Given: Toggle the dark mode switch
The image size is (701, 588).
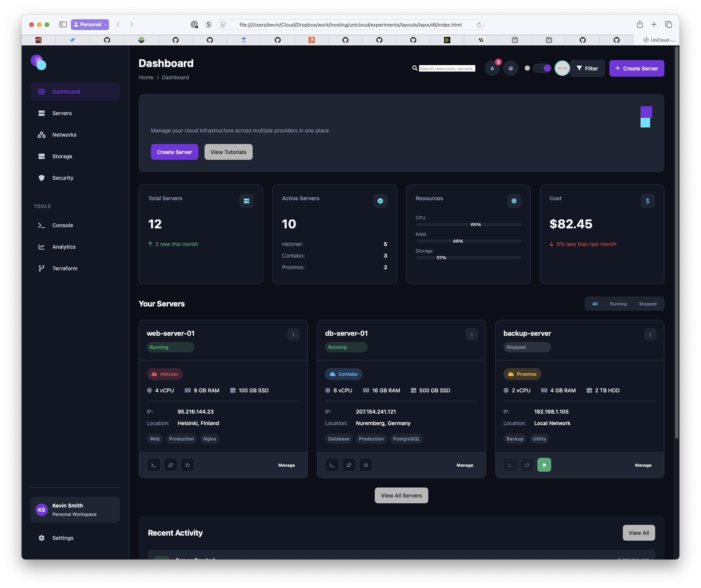Looking at the screenshot, I should click(x=542, y=69).
